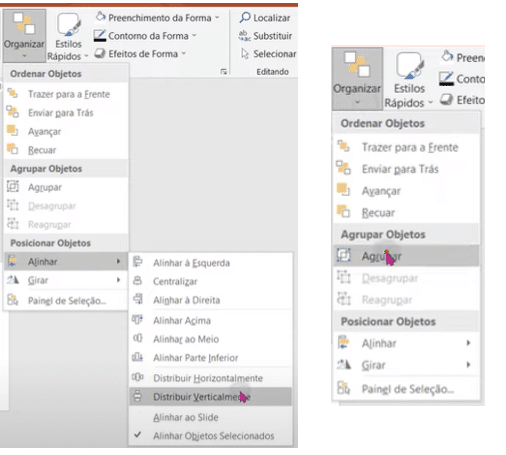This screenshot has height=455, width=506.
Task: Expand Alinhar submenu arrow in right menu
Action: click(468, 343)
